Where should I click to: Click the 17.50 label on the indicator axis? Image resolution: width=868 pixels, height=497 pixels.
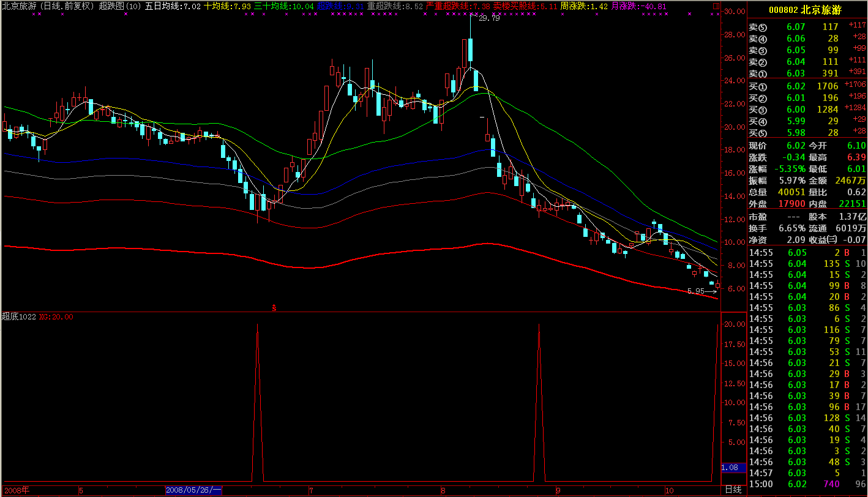click(x=735, y=345)
